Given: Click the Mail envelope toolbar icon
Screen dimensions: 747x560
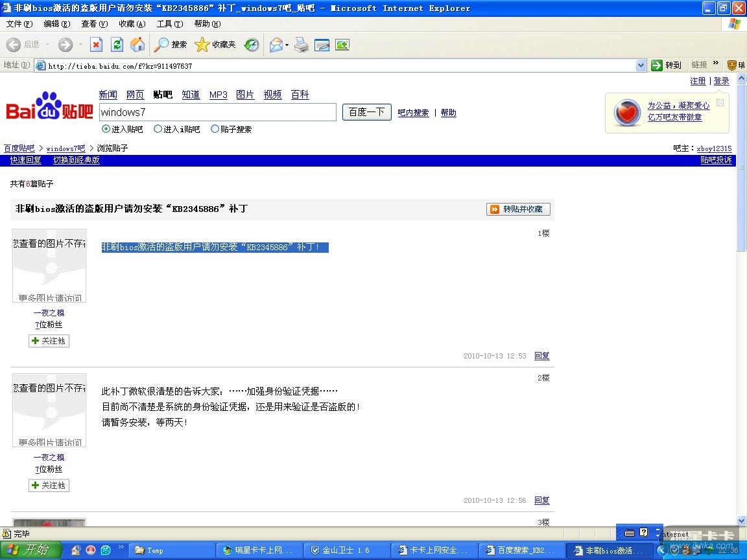Looking at the screenshot, I should click(276, 45).
